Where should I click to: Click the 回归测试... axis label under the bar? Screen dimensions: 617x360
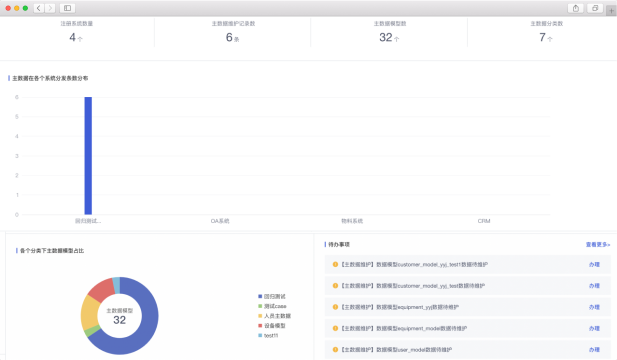pos(88,221)
